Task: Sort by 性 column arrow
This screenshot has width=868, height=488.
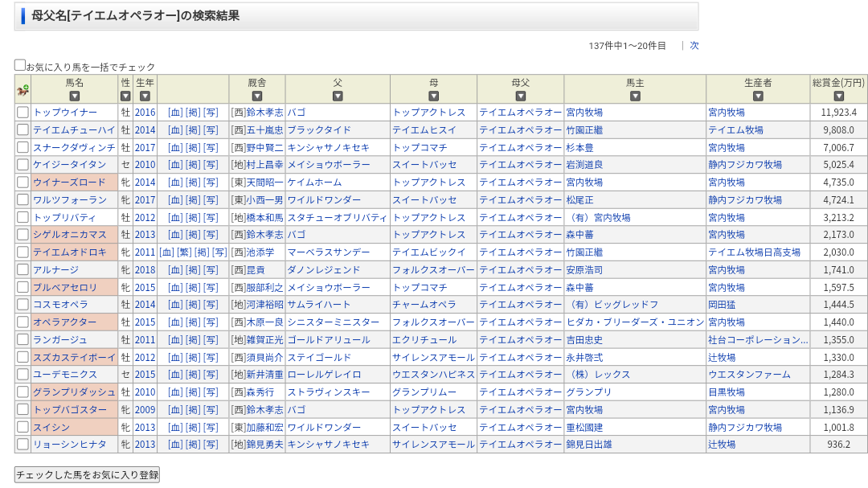Action: 125,96
